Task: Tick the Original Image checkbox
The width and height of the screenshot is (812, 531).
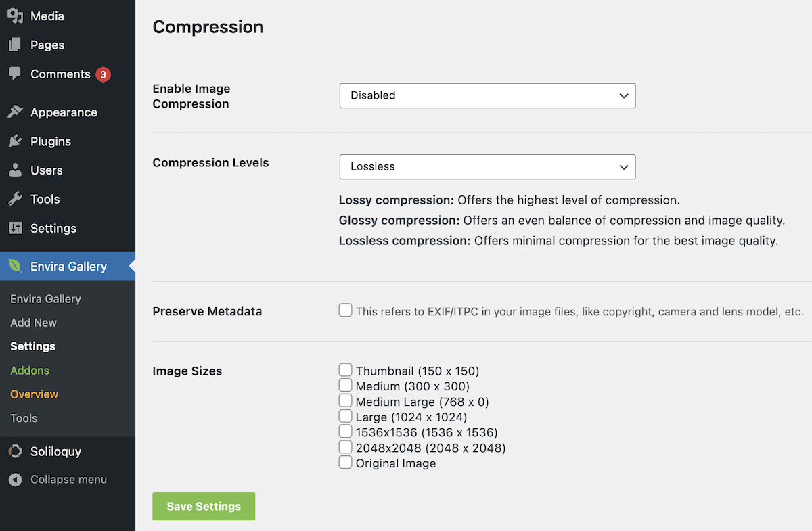Action: (x=346, y=463)
